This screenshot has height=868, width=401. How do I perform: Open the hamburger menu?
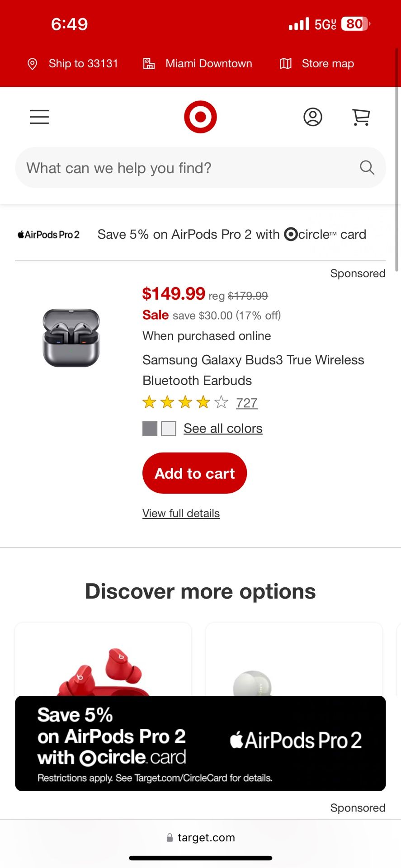(39, 117)
